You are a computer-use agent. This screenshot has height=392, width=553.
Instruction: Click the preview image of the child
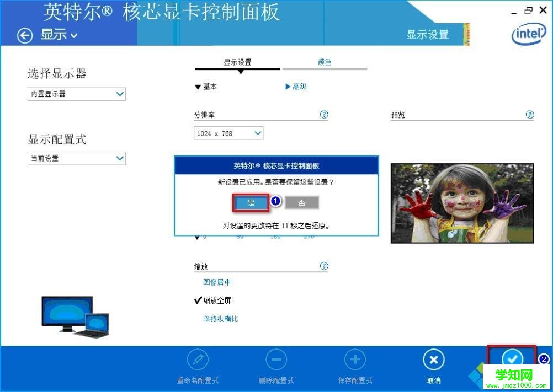click(462, 203)
